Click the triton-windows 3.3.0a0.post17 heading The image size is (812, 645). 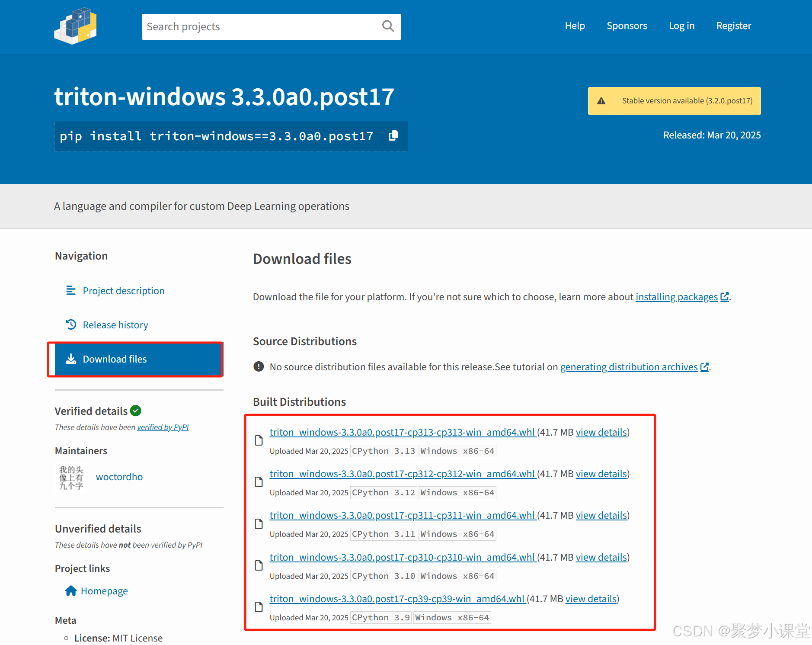224,96
